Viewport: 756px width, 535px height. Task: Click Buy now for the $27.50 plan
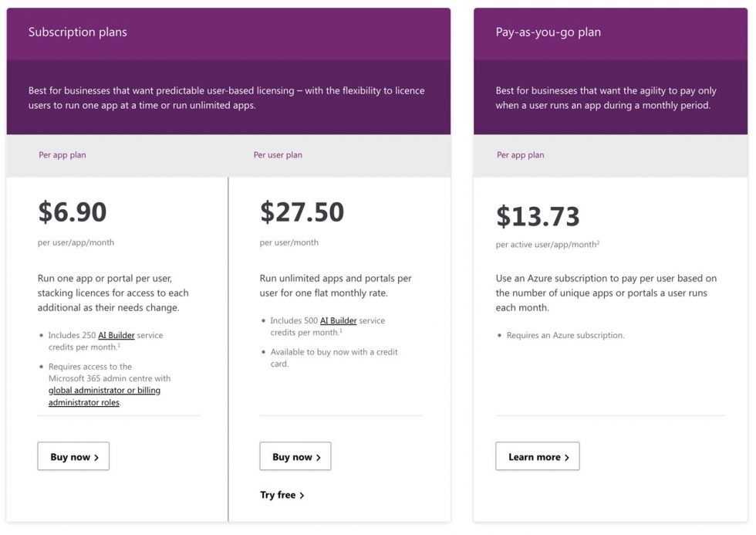pyautogui.click(x=295, y=456)
